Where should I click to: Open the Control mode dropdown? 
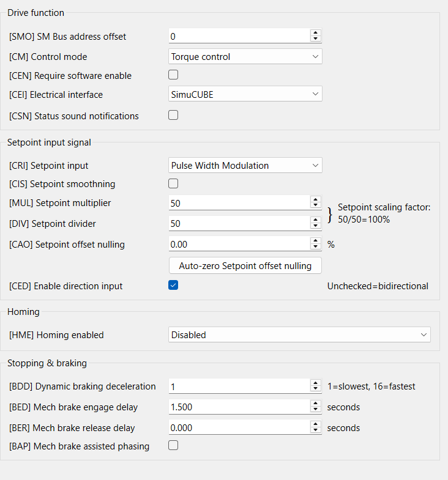[245, 57]
